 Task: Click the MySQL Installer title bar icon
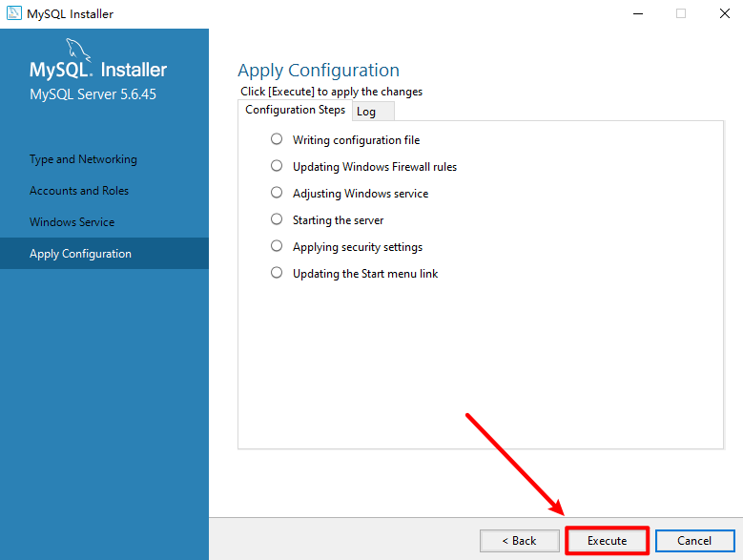(14, 14)
